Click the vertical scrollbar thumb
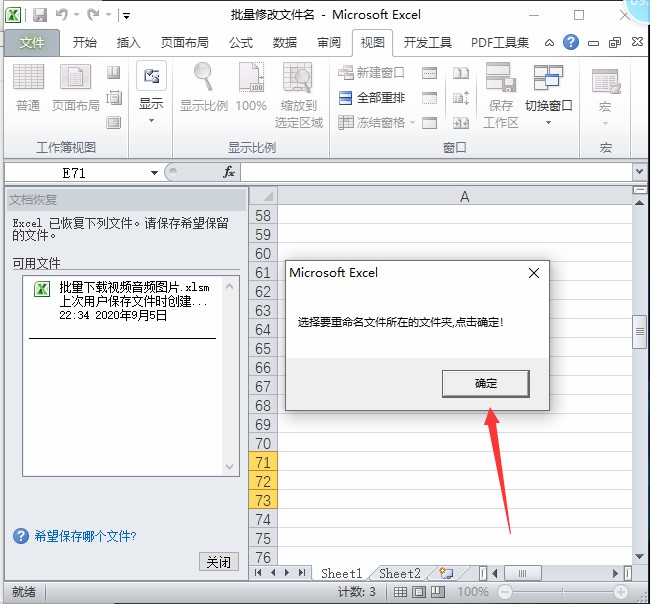The image size is (650, 604). (640, 332)
